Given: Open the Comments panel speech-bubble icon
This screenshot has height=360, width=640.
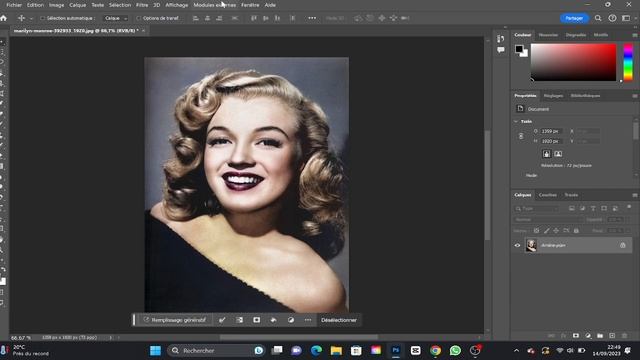Looking at the screenshot, I should point(501,50).
